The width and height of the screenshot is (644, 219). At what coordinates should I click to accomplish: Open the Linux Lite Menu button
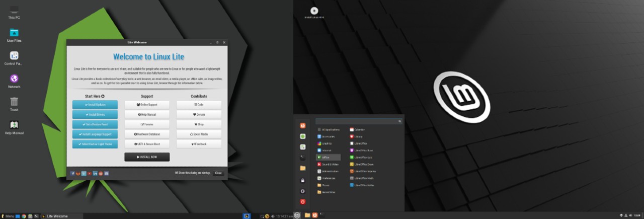pos(8,216)
